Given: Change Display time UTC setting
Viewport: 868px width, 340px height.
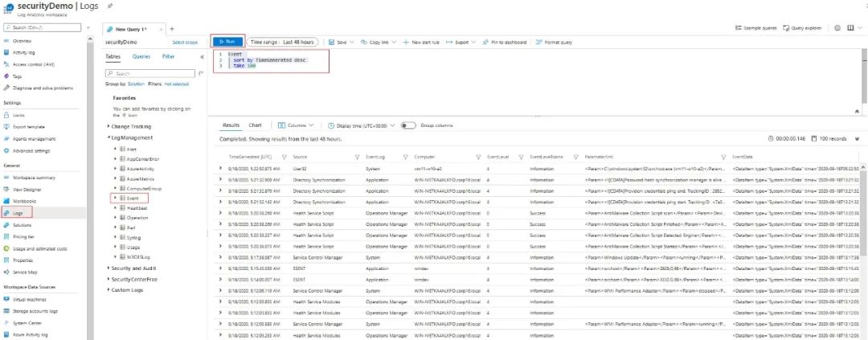Looking at the screenshot, I should [362, 125].
